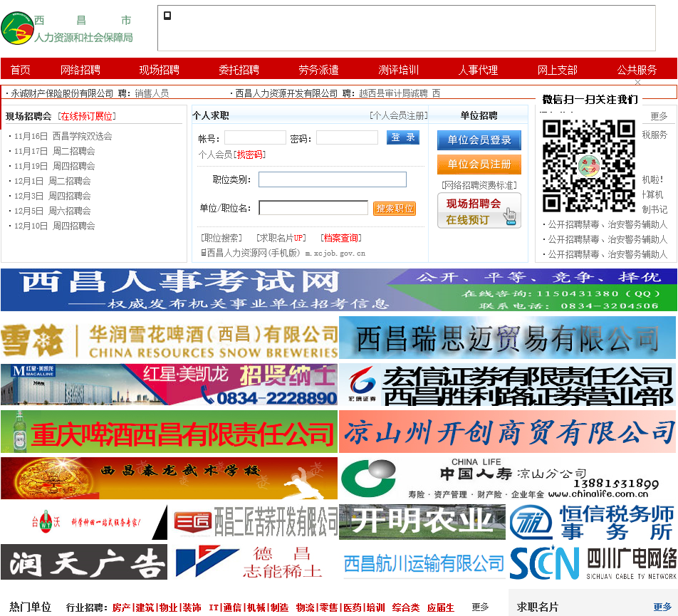Open the 永诚财产保险 scrolling job notice
The image size is (678, 616).
tap(88, 93)
